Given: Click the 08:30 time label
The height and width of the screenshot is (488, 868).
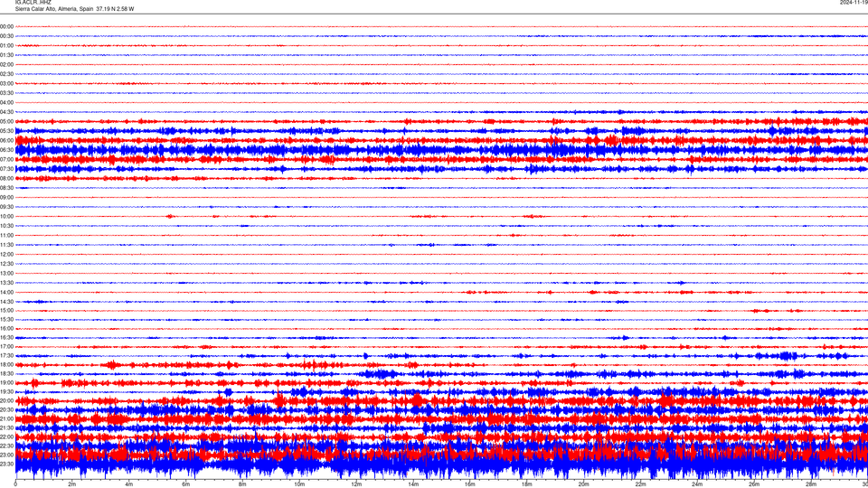Looking at the screenshot, I should coord(6,188).
